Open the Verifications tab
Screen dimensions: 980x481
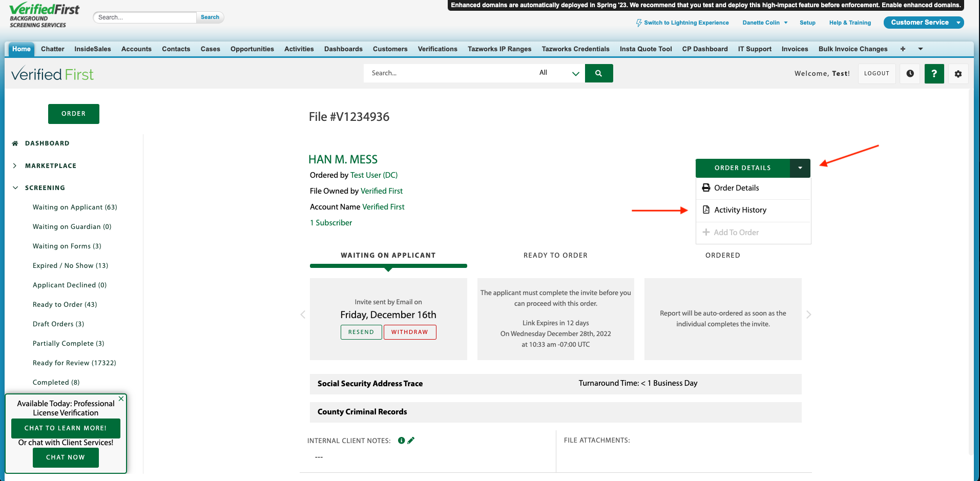tap(437, 49)
